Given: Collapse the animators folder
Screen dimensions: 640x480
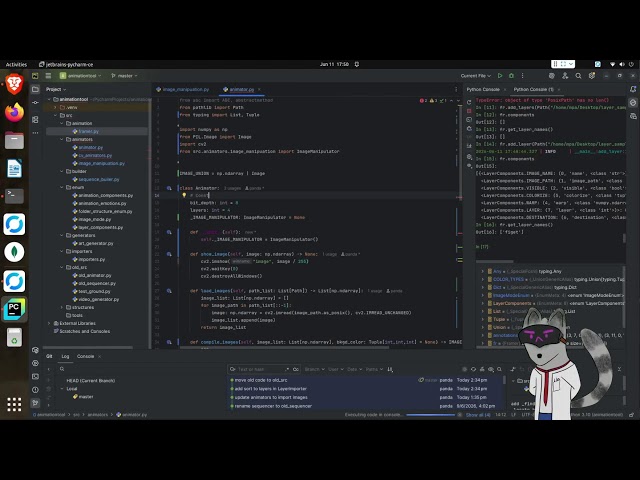Looking at the screenshot, I should [62, 139].
